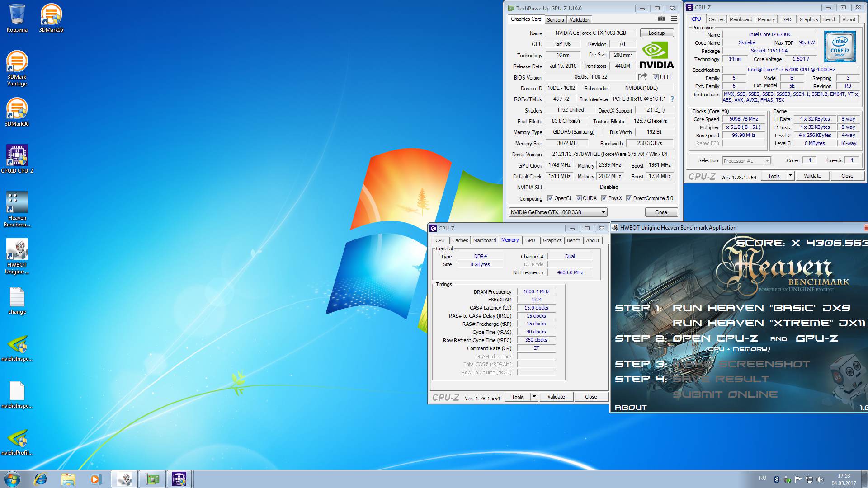Select the blank nvidiaInspector file icon
Image resolution: width=868 pixels, height=488 pixels.
17,395
